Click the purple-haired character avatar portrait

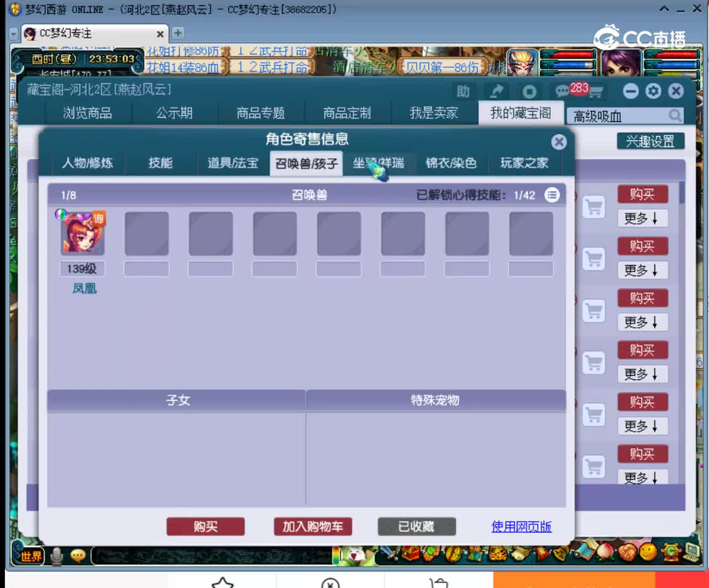(x=621, y=63)
